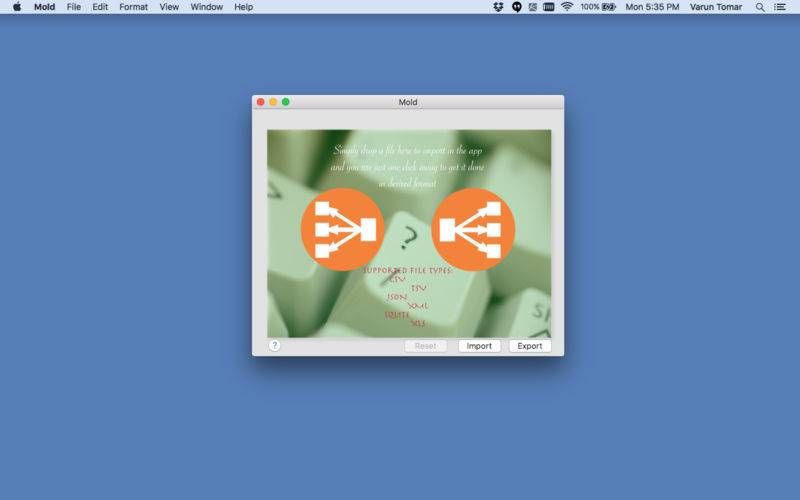The width and height of the screenshot is (800, 500).
Task: Open Spotlight search magnifier icon
Action: (x=760, y=7)
